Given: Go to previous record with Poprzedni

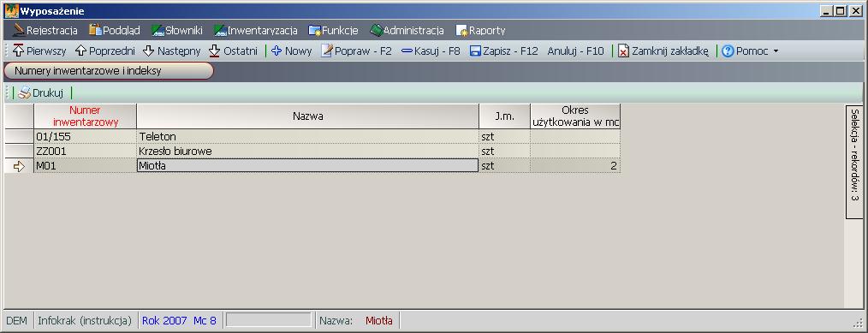Looking at the screenshot, I should (x=105, y=51).
